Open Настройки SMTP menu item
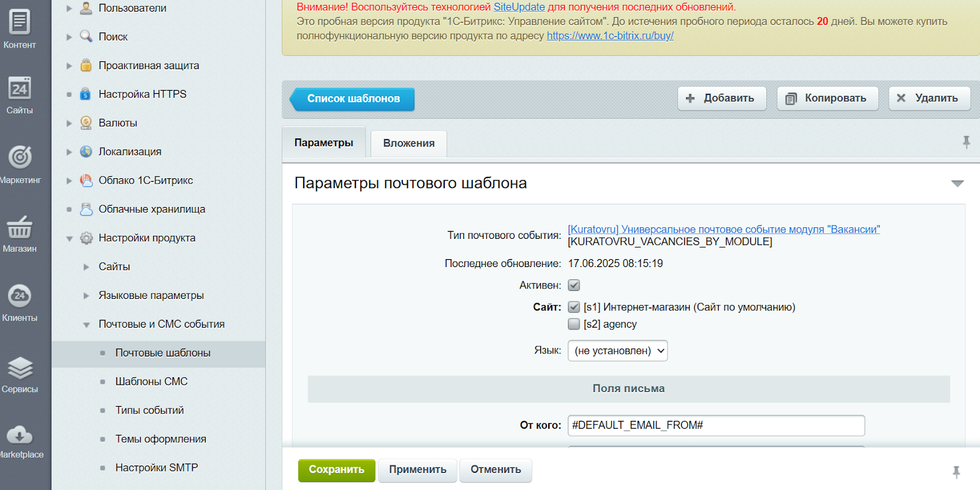Screen dimensions: 980x490 [x=156, y=468]
